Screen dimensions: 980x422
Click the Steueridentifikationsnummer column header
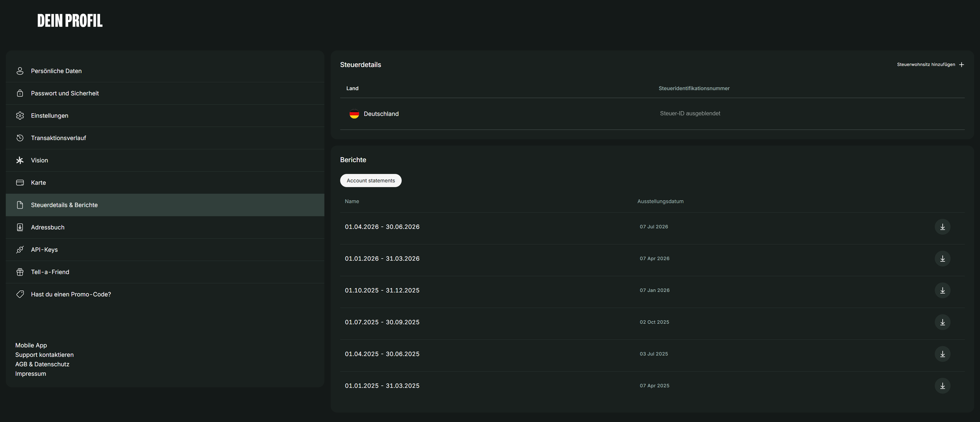point(694,89)
